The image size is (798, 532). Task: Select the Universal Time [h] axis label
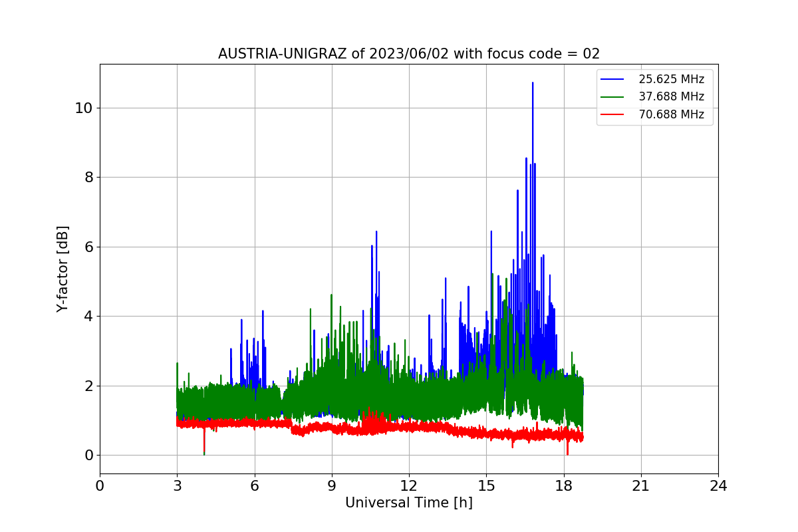point(409,503)
